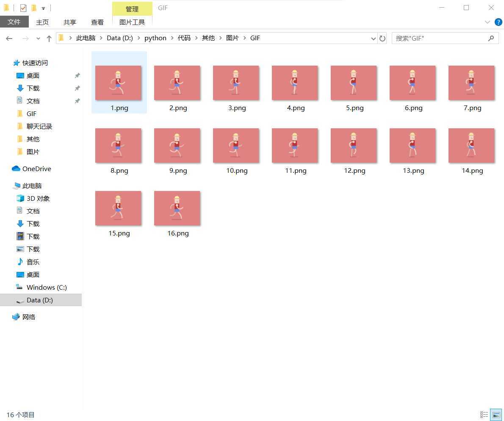Open the chevron after 此电脑 in breadcrumb
The image size is (504, 421).
point(101,38)
